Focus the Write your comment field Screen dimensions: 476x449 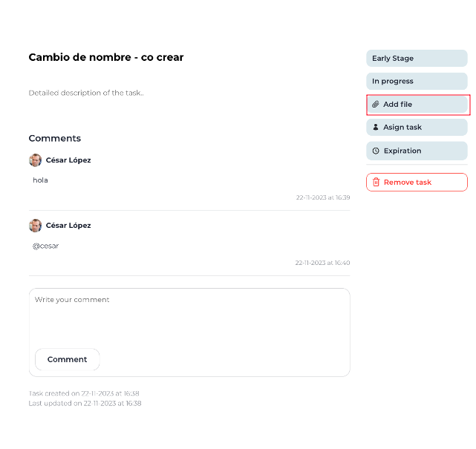[189, 315]
